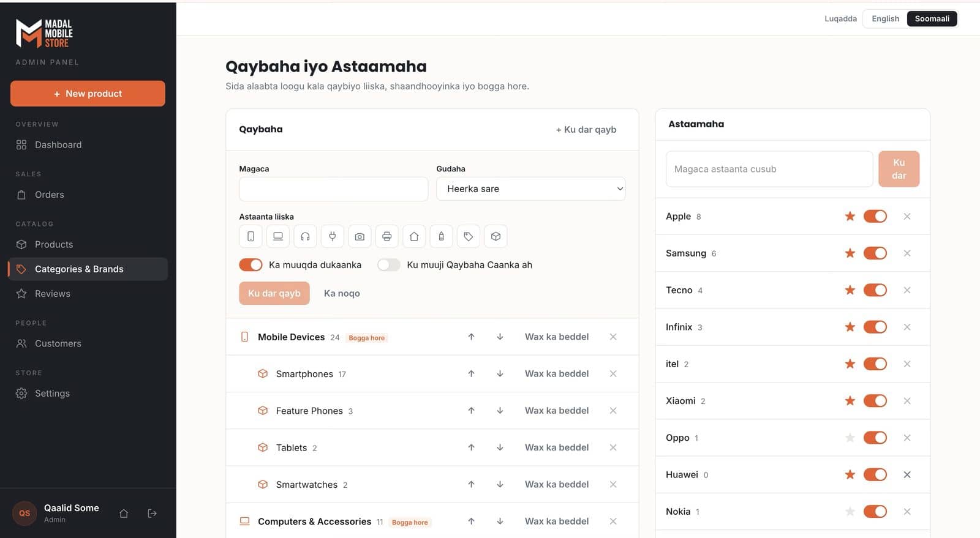This screenshot has width=980, height=538.
Task: Cancel with 'Ka noqo'
Action: (342, 293)
